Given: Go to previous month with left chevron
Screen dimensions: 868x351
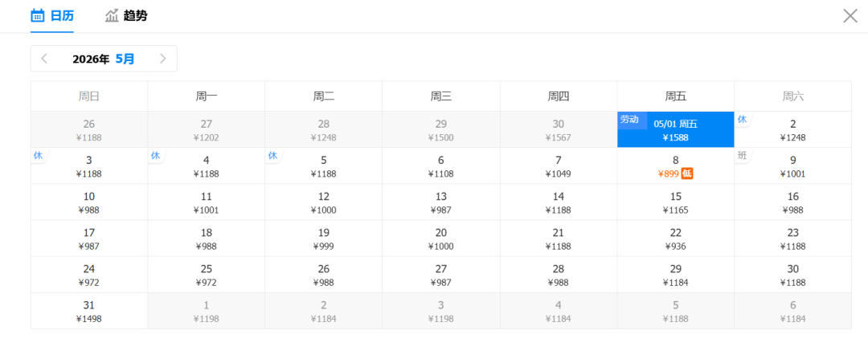Looking at the screenshot, I should click(x=44, y=59).
